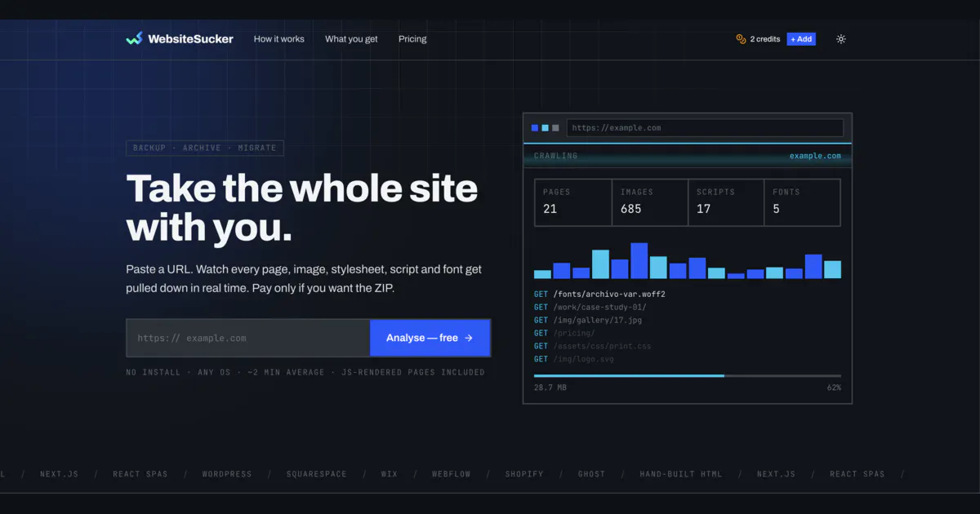Go to the What you get section

coord(351,39)
